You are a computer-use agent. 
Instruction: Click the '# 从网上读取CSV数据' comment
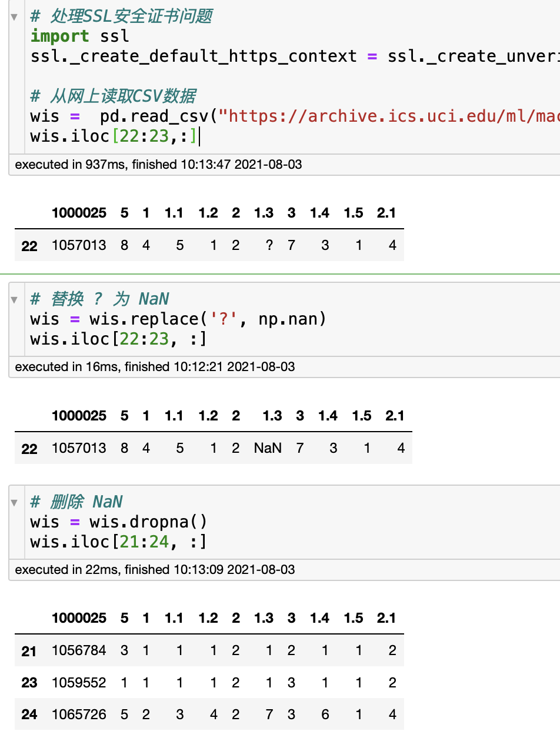click(113, 96)
